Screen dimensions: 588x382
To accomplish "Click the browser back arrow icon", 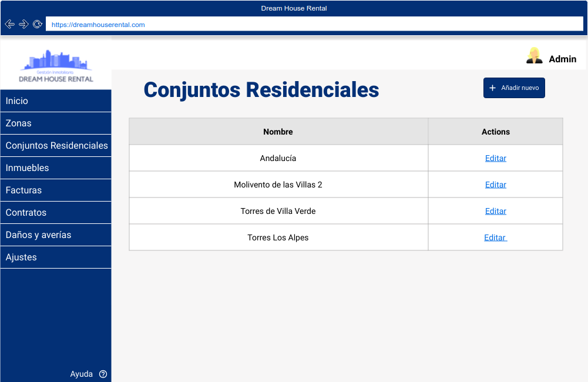I will click(x=9, y=24).
